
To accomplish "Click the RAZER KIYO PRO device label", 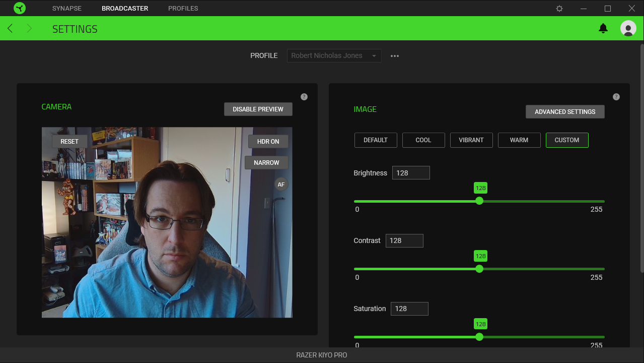I will click(322, 355).
